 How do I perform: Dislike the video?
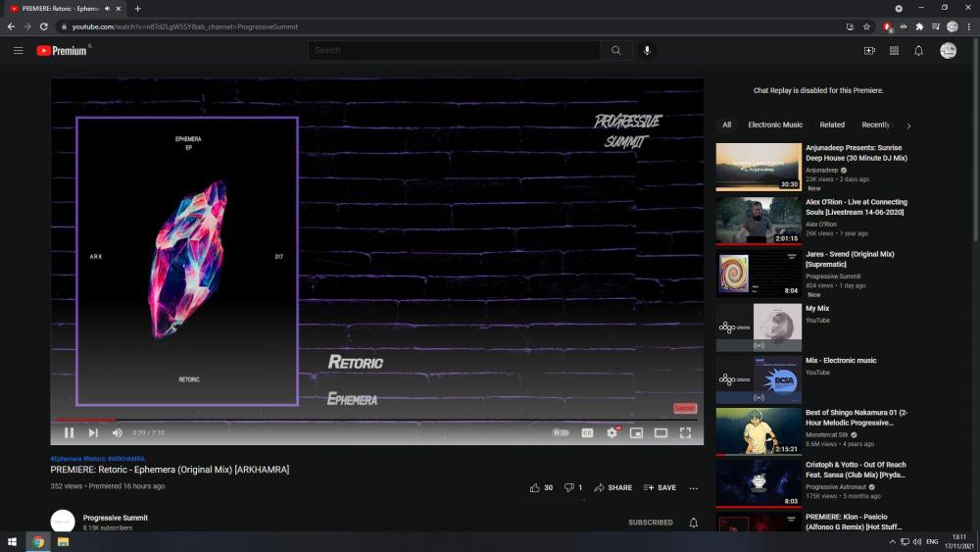click(x=573, y=487)
